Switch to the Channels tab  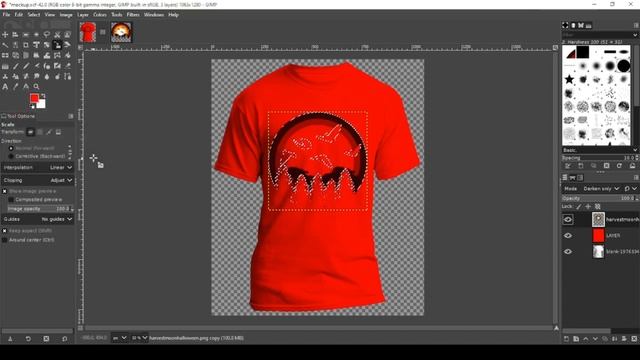(x=573, y=178)
